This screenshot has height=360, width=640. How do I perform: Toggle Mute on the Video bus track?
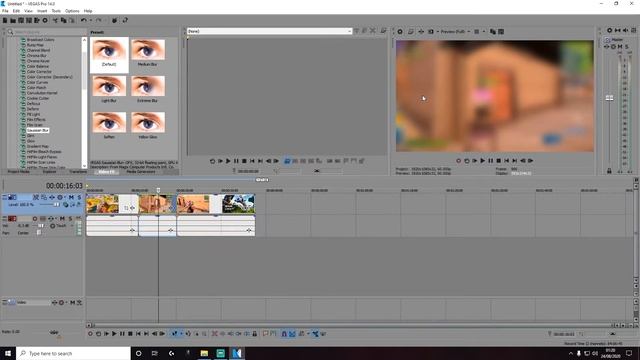72,302
